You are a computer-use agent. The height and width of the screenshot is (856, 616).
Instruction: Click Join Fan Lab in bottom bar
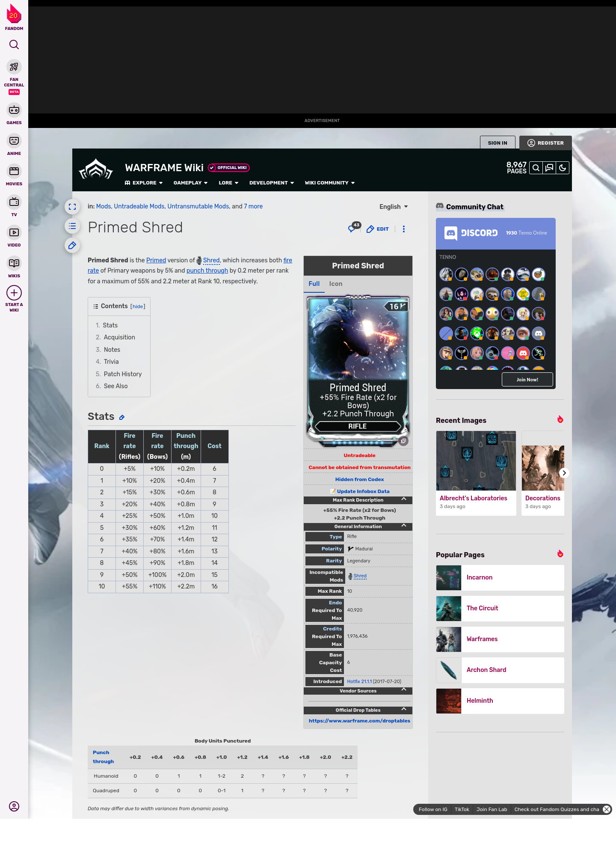click(492, 809)
